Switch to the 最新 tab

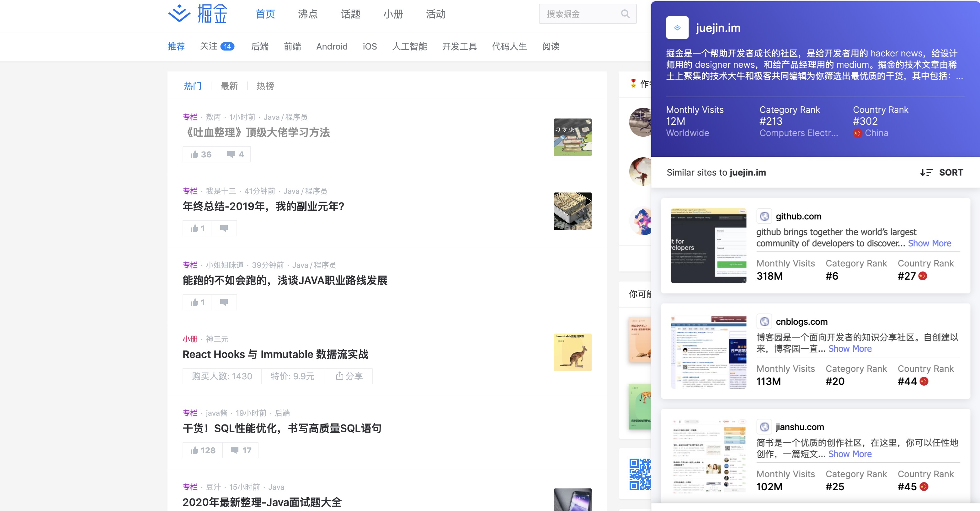[229, 86]
